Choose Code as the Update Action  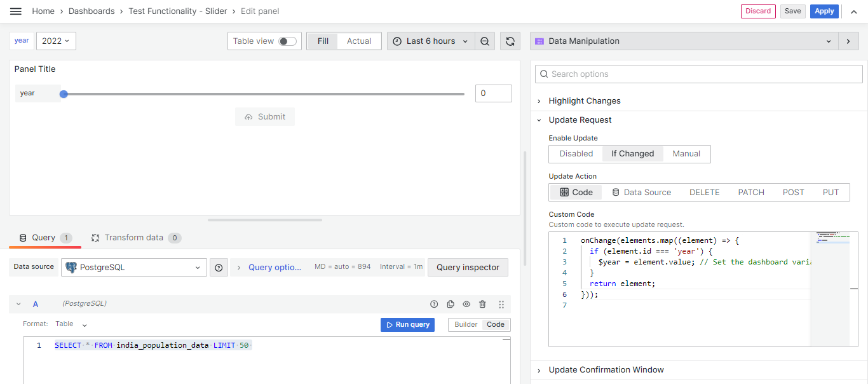[x=576, y=193]
